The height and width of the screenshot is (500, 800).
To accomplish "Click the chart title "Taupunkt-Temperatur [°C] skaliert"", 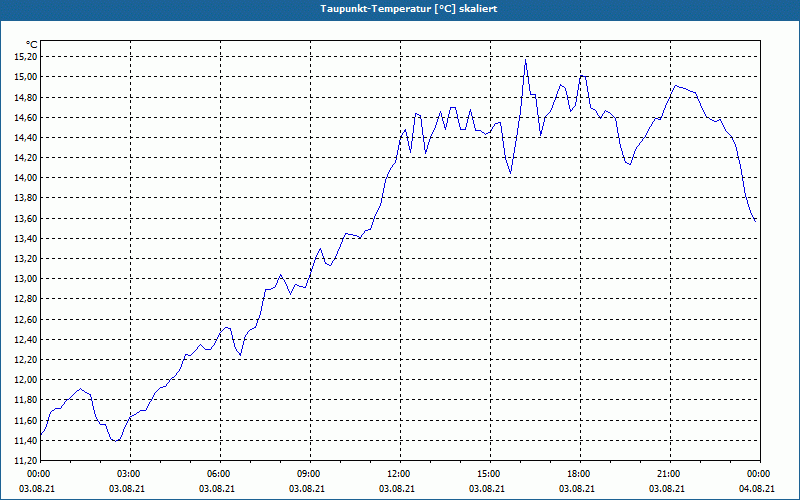I will [409, 9].
